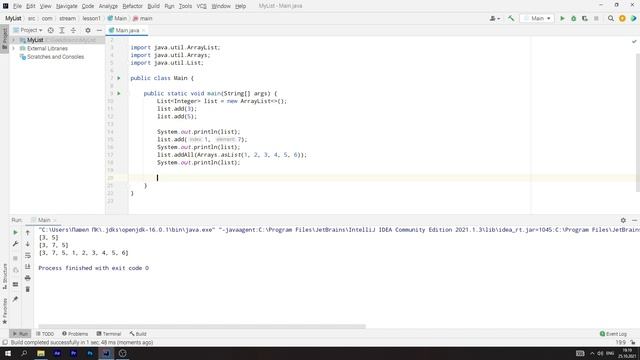Image resolution: width=640 pixels, height=360 pixels.
Task: Open Project panel gear options
Action: pyautogui.click(x=88, y=30)
